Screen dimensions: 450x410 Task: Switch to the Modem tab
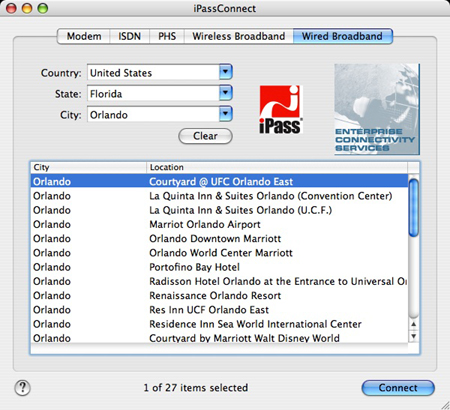coord(84,36)
